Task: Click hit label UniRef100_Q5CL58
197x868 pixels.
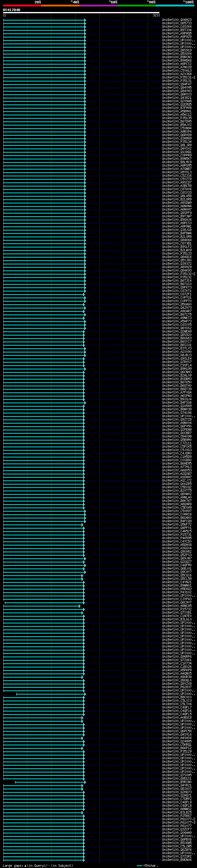Action: 177,579
